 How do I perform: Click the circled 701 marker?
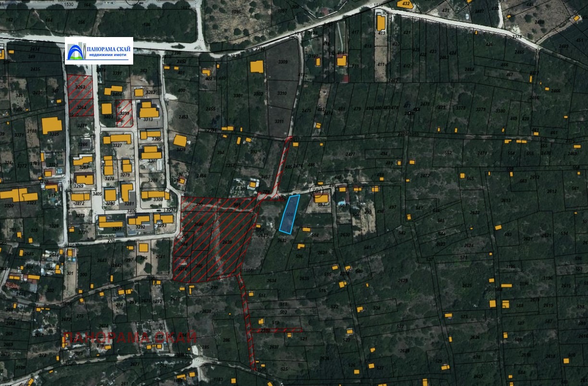pos(317,190)
